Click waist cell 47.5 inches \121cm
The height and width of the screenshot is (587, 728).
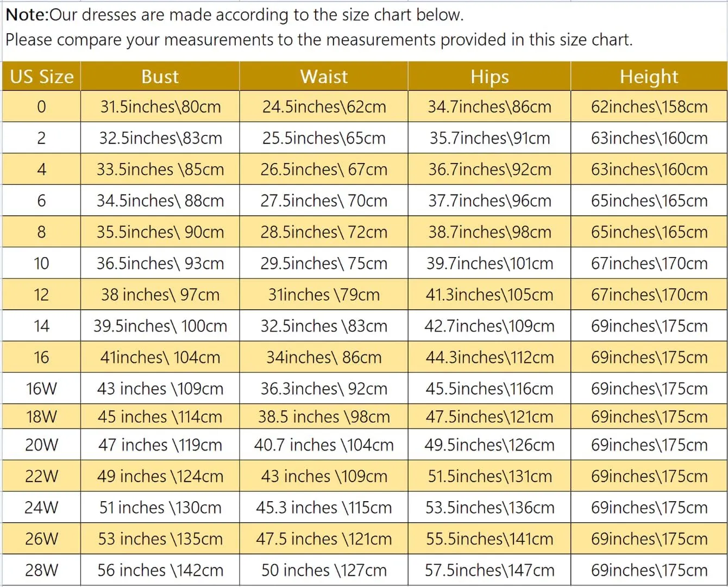[324, 539]
